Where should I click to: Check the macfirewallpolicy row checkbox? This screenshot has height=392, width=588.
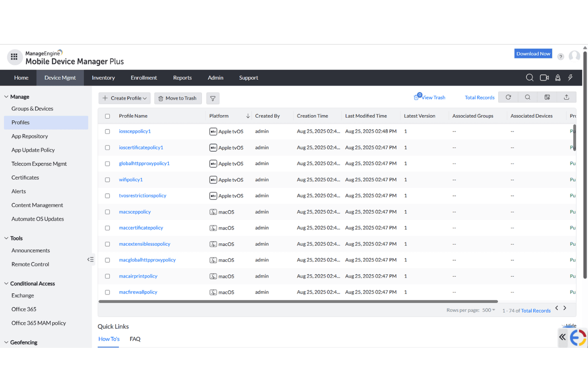click(x=107, y=292)
